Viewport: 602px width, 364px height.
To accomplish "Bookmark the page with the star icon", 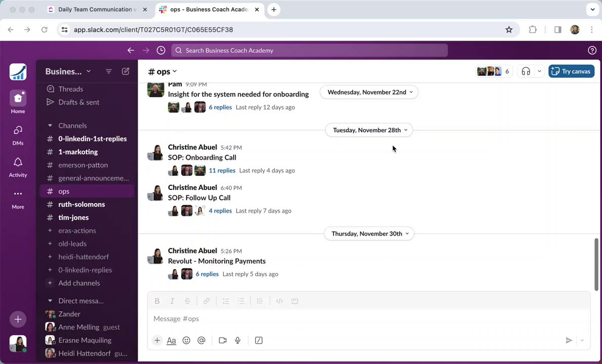I will tap(509, 29).
